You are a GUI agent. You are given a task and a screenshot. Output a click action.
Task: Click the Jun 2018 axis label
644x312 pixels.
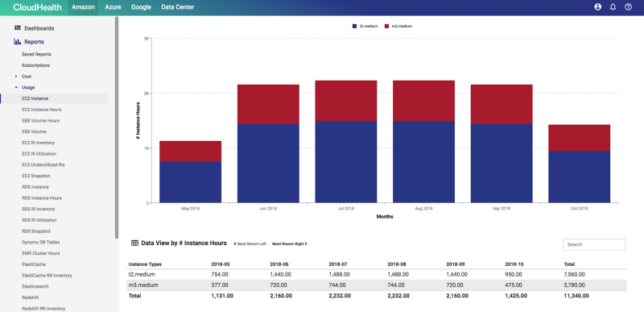point(268,209)
